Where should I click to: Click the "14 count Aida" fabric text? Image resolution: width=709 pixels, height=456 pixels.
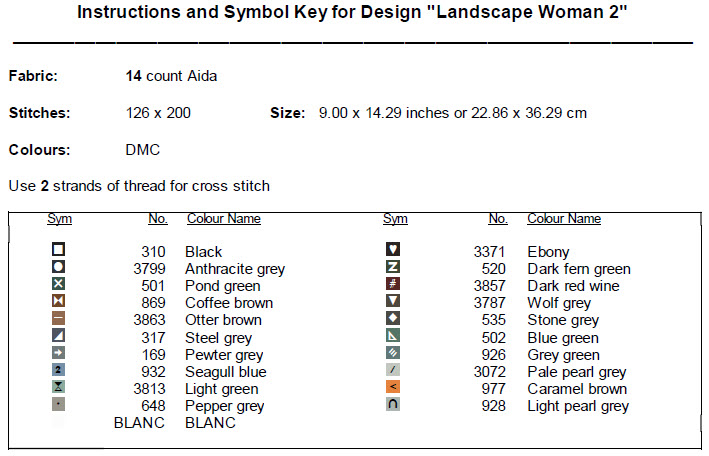(171, 76)
